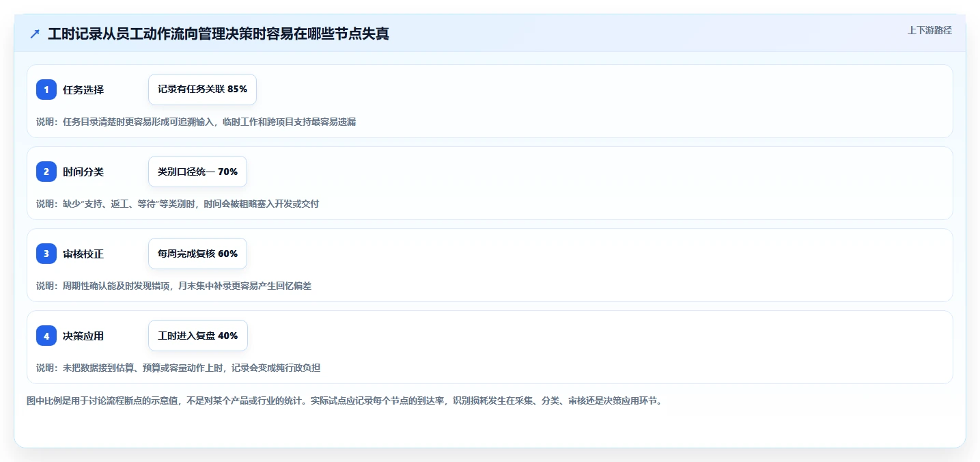Click the footnote starting 图中比例是用于讨论
This screenshot has width=980, height=462.
point(344,400)
